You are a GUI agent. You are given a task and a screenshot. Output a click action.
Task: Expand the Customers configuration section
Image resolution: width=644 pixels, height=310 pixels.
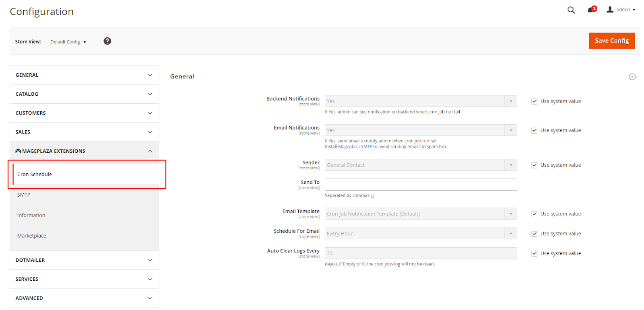pos(84,113)
